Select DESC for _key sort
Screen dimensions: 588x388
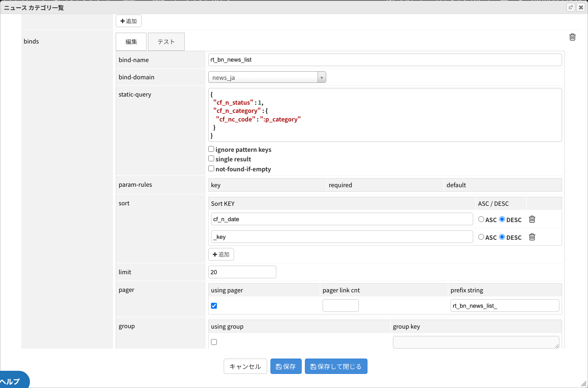502,237
